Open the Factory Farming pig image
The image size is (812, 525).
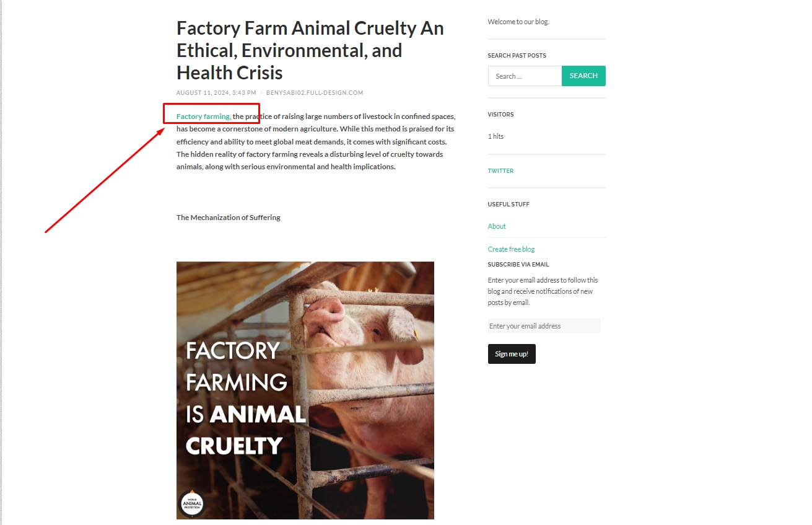[x=305, y=390]
